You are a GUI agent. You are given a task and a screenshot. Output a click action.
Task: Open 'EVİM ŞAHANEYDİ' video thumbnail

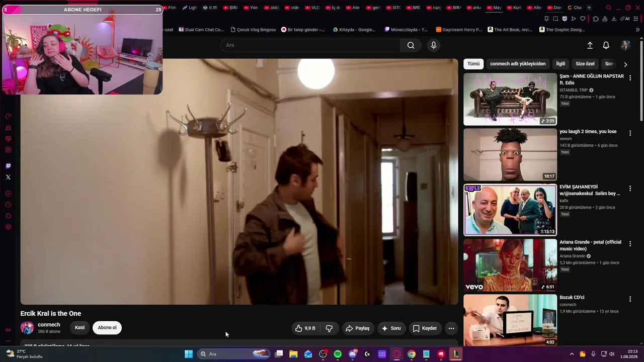510,210
